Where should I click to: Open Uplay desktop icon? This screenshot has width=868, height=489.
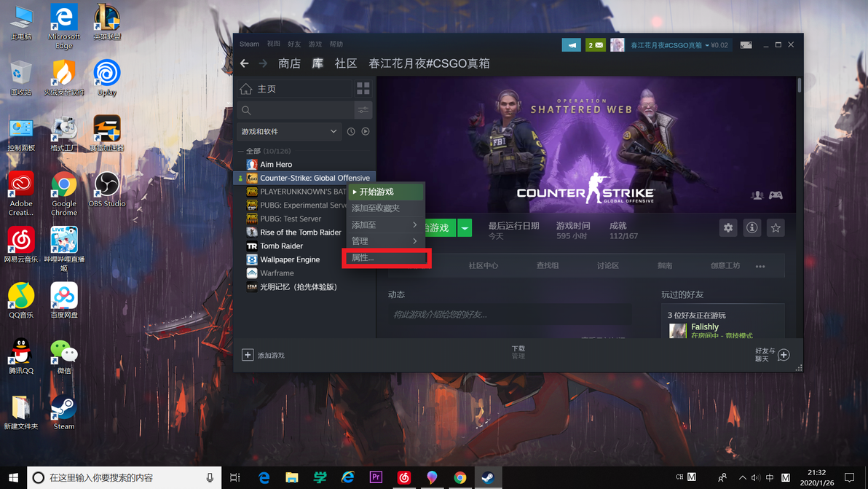(x=107, y=77)
